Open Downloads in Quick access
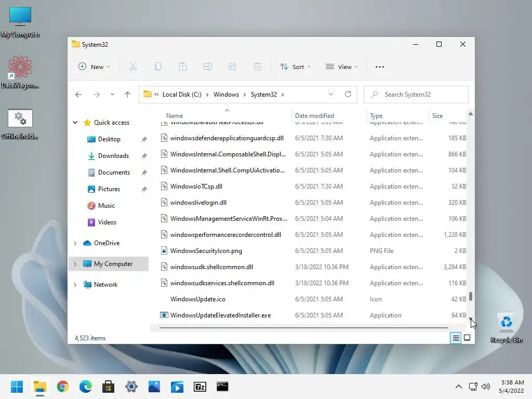532x399 pixels. coord(113,156)
